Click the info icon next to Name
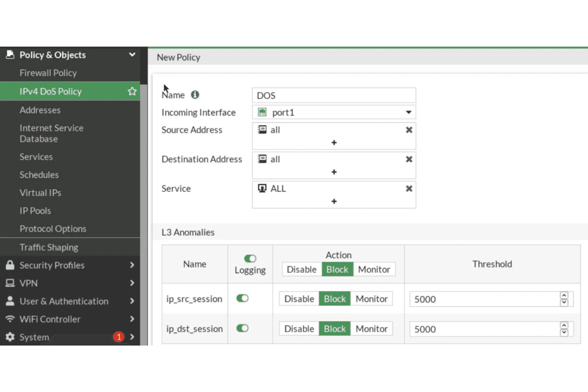Image resolution: width=588 pixels, height=392 pixels. point(195,95)
